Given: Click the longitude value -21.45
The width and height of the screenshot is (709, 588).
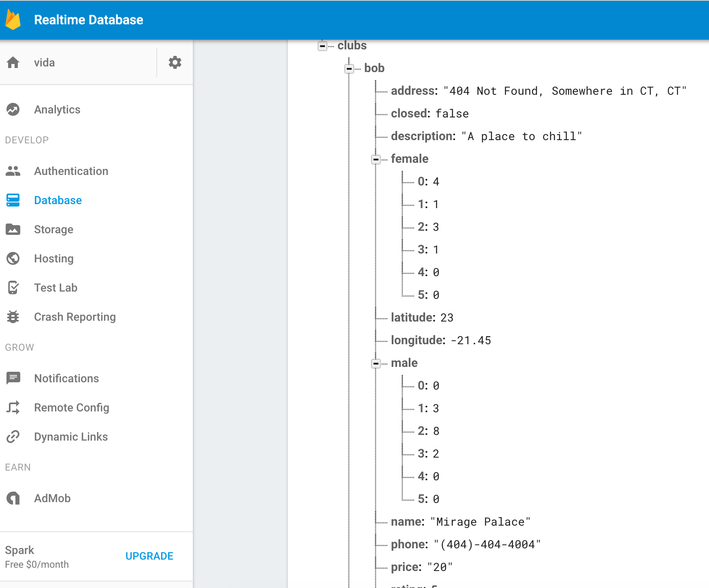Looking at the screenshot, I should click(471, 340).
